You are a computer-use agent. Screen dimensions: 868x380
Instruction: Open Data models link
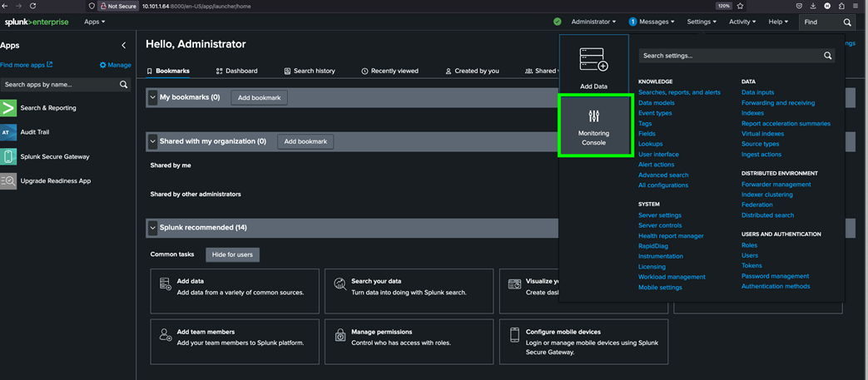pos(657,103)
